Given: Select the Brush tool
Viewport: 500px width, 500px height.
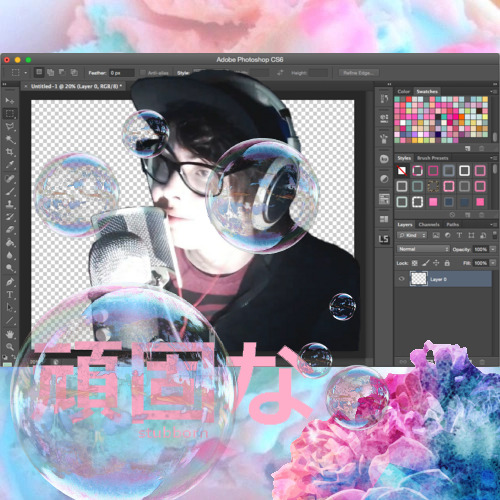Looking at the screenshot, I should click(10, 192).
